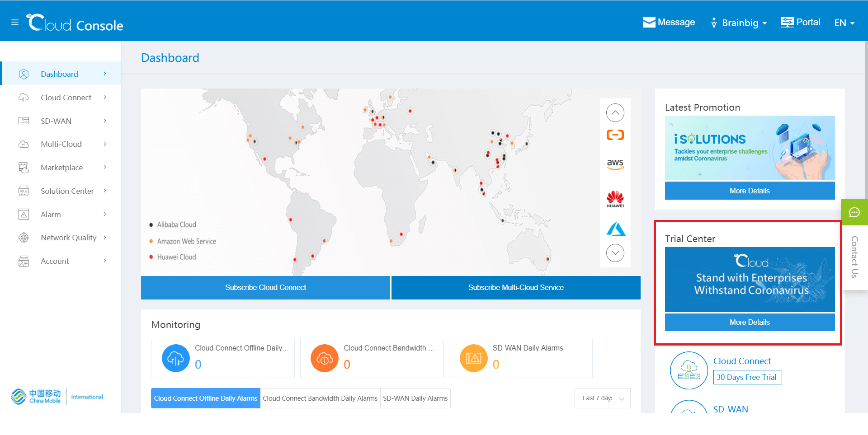Click More Details under Latest Promotion
This screenshot has height=435, width=868.
[x=750, y=191]
